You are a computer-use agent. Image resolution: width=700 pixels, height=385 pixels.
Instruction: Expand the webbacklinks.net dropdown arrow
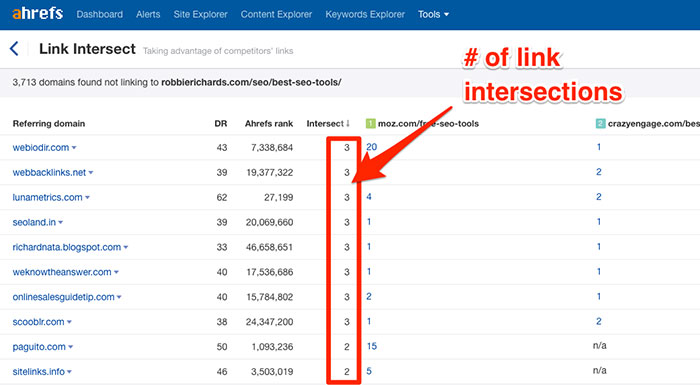pos(91,173)
